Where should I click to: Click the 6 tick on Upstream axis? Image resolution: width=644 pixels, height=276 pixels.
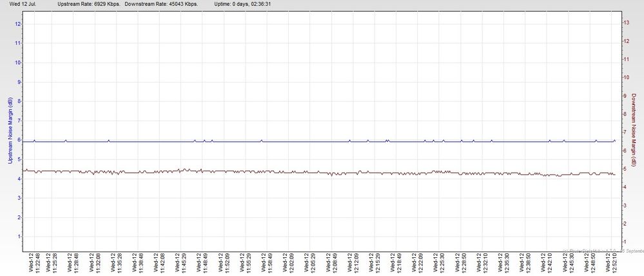[19, 140]
